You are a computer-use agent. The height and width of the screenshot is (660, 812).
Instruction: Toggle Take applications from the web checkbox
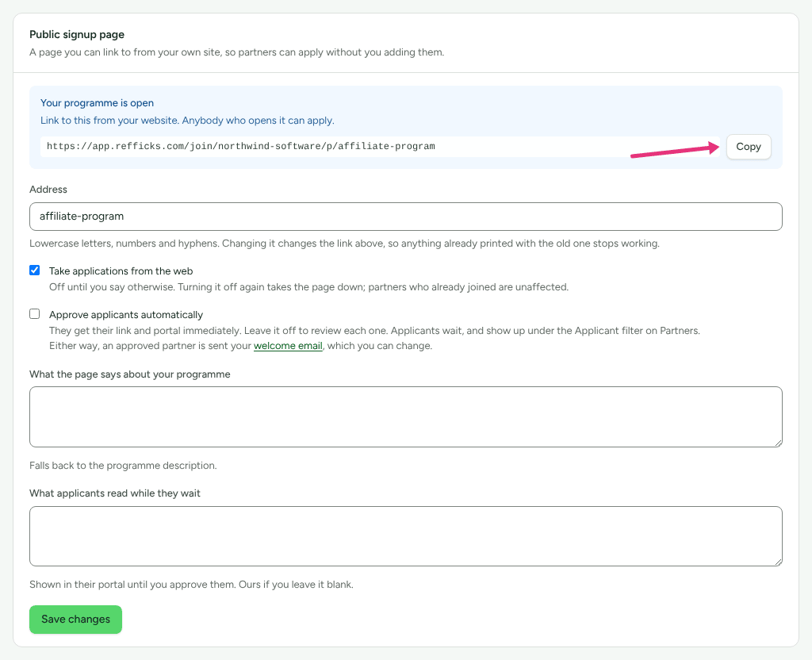(35, 270)
